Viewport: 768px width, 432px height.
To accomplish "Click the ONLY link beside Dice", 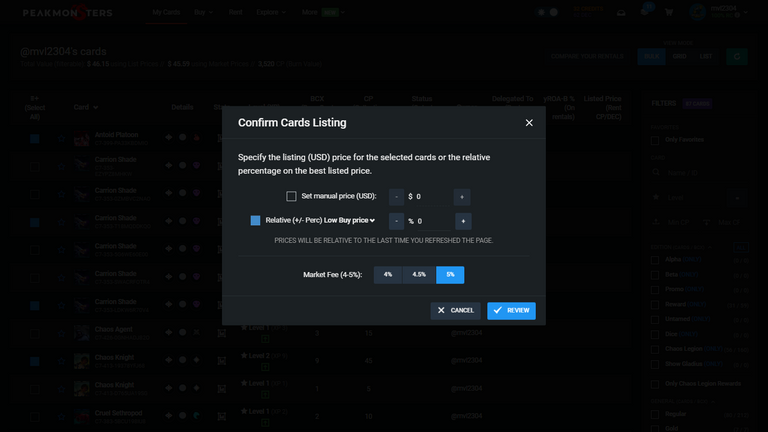I will [689, 334].
